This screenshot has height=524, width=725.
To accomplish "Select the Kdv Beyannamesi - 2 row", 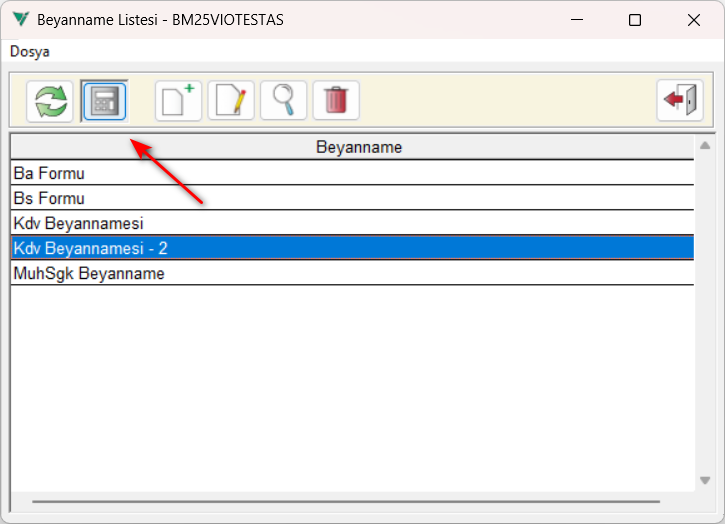I will pos(352,248).
